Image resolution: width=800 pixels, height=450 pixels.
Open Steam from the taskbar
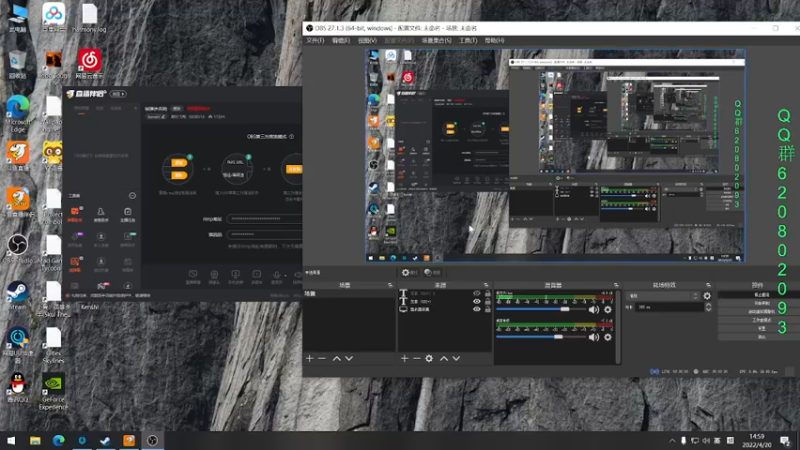106,440
